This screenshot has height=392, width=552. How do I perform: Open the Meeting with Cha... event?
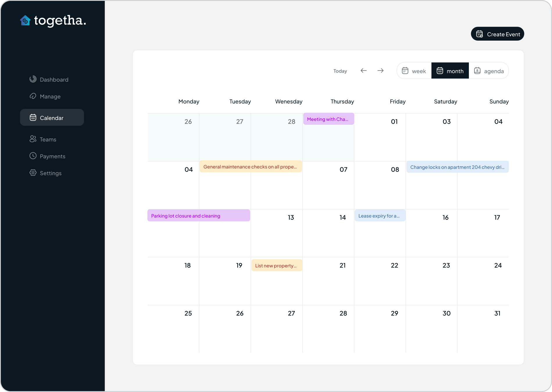pos(328,119)
